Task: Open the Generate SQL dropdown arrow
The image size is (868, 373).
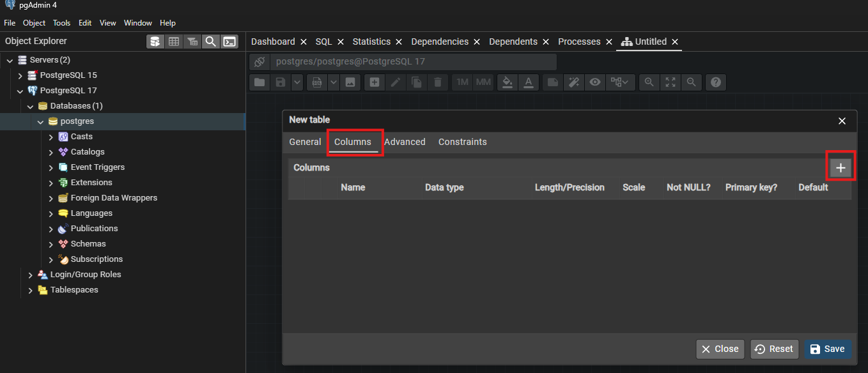Action: [334, 82]
